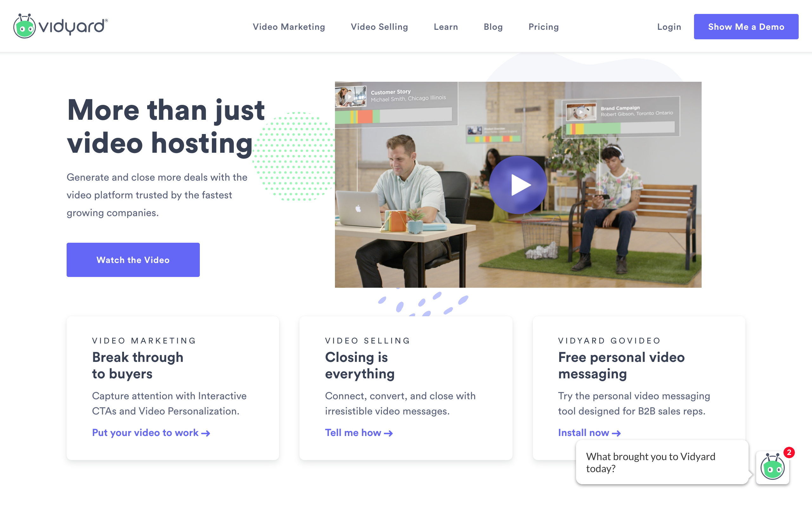This screenshot has height=507, width=812.
Task: Click the red notification badge on chatbot
Action: pyautogui.click(x=789, y=452)
